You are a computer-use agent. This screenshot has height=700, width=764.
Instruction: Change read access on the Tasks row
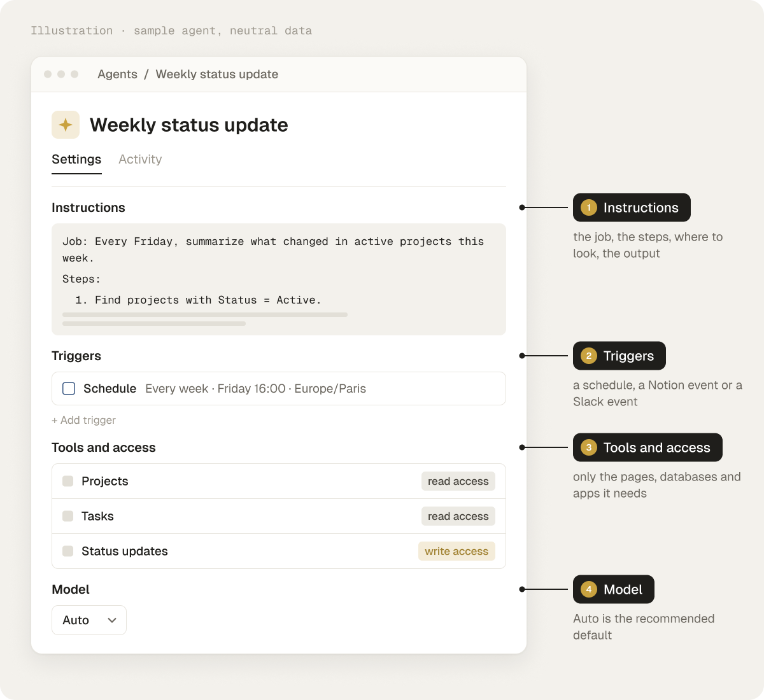(x=458, y=516)
